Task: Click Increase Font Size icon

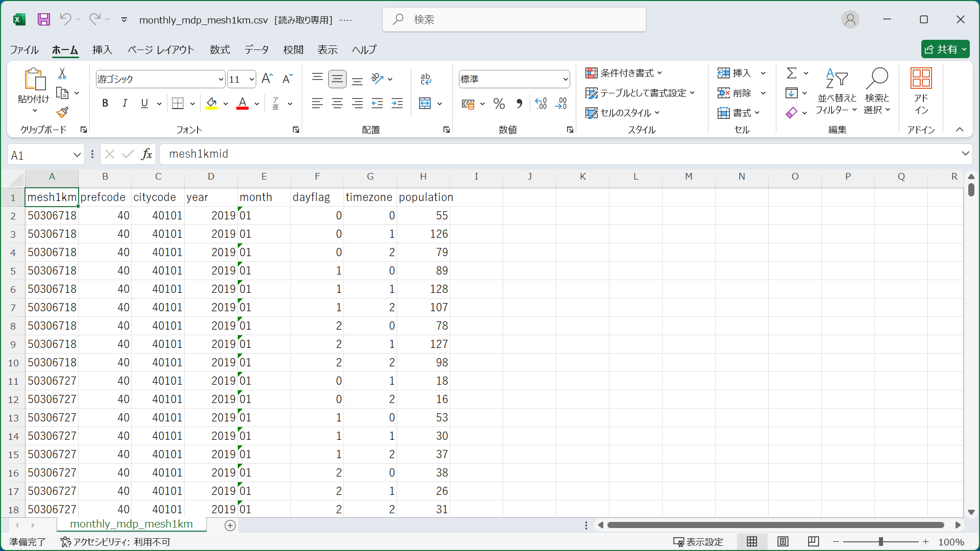Action: [x=267, y=79]
